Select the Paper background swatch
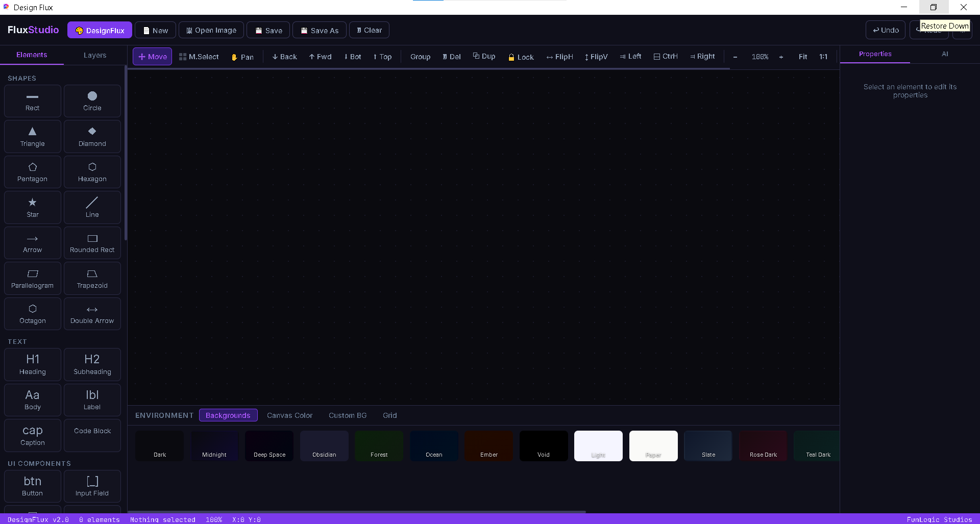The width and height of the screenshot is (980, 524). pyautogui.click(x=653, y=446)
